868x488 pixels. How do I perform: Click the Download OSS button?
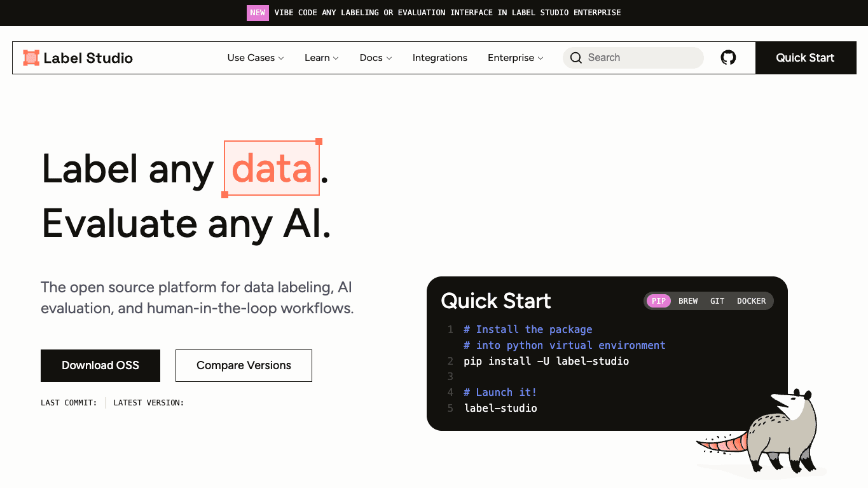coord(100,365)
